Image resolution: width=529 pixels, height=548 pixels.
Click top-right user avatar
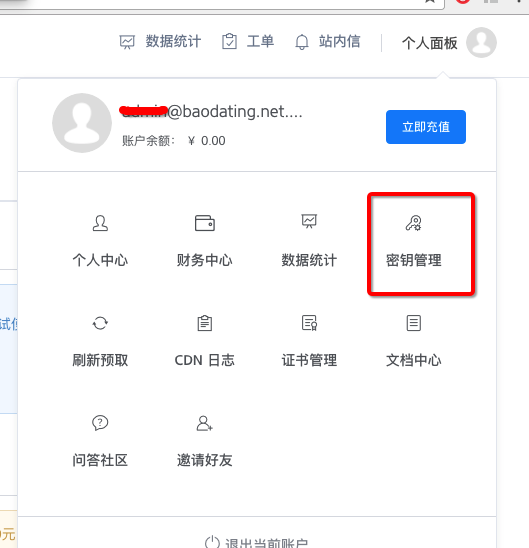[481, 42]
